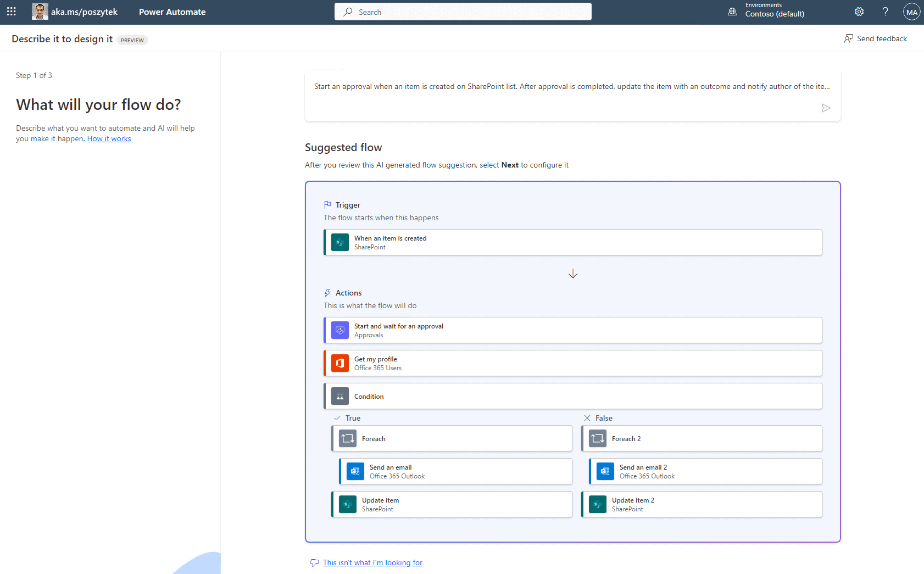Viewport: 924px width, 574px height.
Task: Click the Approvals icon on Start and wait action
Action: click(339, 330)
